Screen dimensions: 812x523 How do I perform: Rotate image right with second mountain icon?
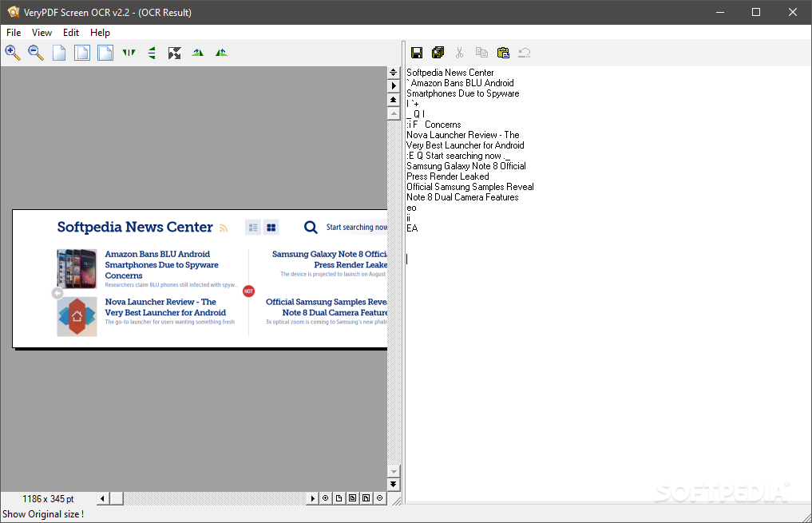click(x=221, y=53)
